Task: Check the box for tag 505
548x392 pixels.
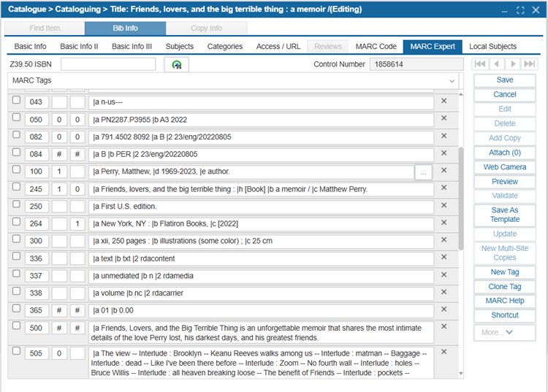Action: [x=16, y=351]
